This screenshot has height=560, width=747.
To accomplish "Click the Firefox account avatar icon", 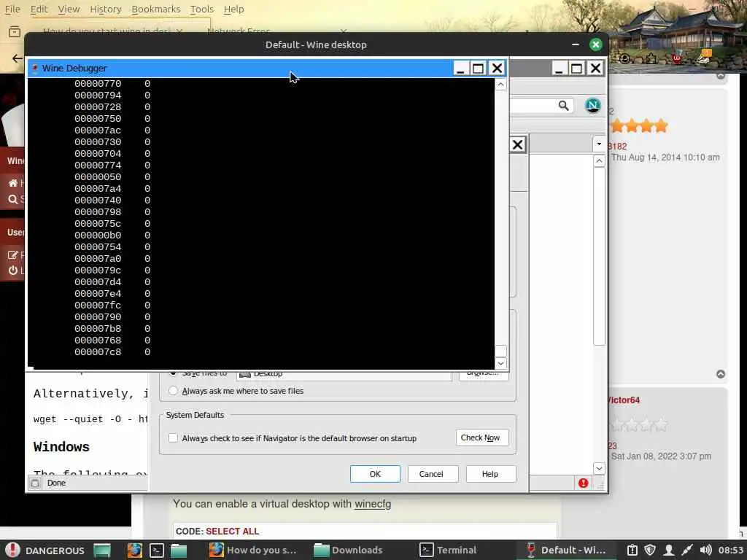I will pyautogui.click(x=624, y=58).
